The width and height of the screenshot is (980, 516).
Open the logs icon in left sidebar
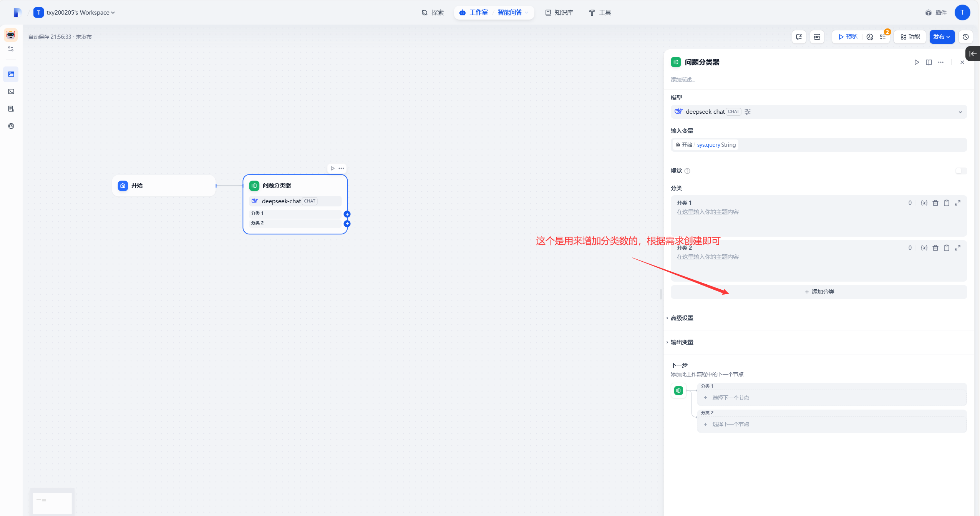[11, 109]
